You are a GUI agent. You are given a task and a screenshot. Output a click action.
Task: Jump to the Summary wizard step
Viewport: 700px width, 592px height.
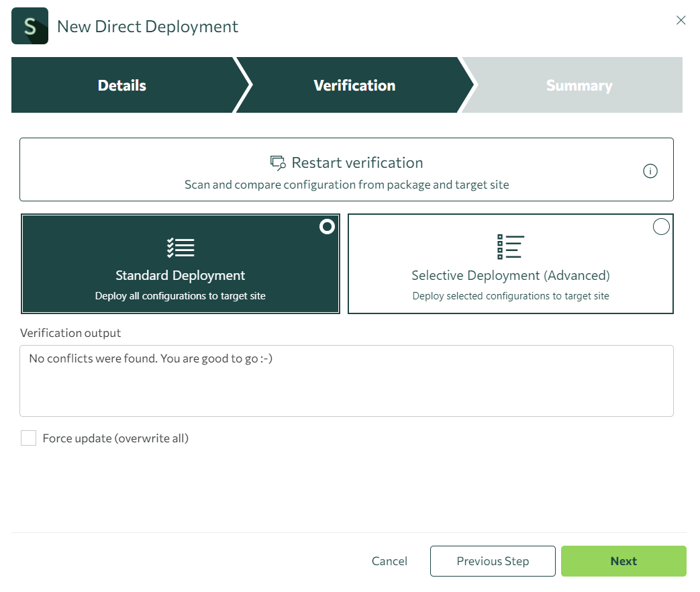(x=579, y=85)
